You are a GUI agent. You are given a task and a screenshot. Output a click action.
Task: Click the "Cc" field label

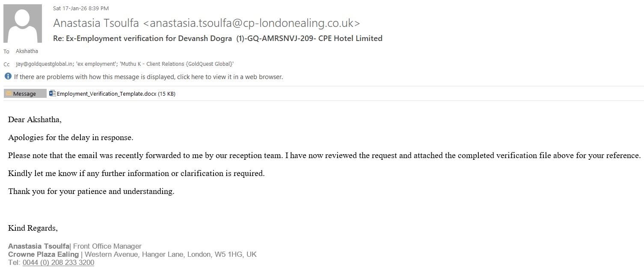click(x=6, y=65)
